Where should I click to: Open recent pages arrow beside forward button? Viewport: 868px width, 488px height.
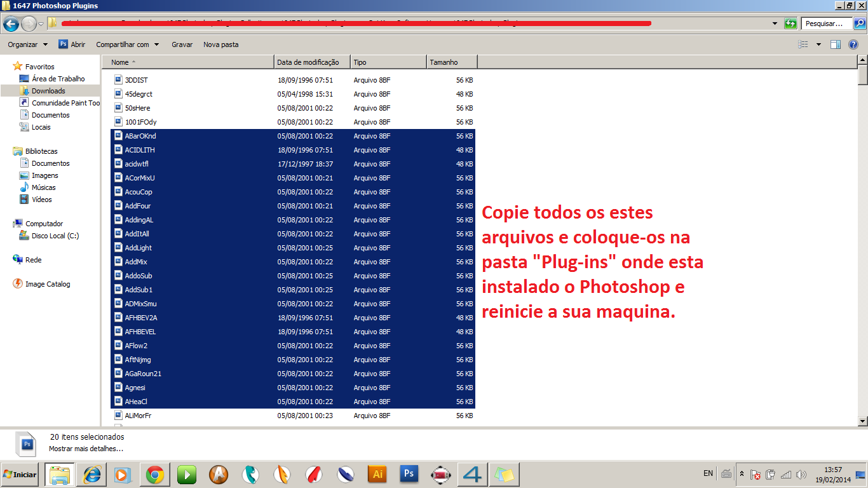pos(41,24)
